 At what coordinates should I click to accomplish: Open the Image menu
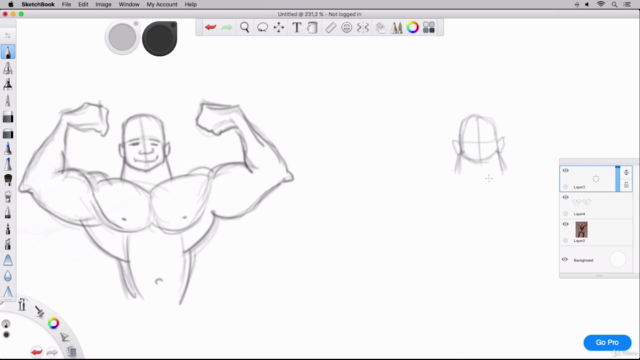(103, 4)
